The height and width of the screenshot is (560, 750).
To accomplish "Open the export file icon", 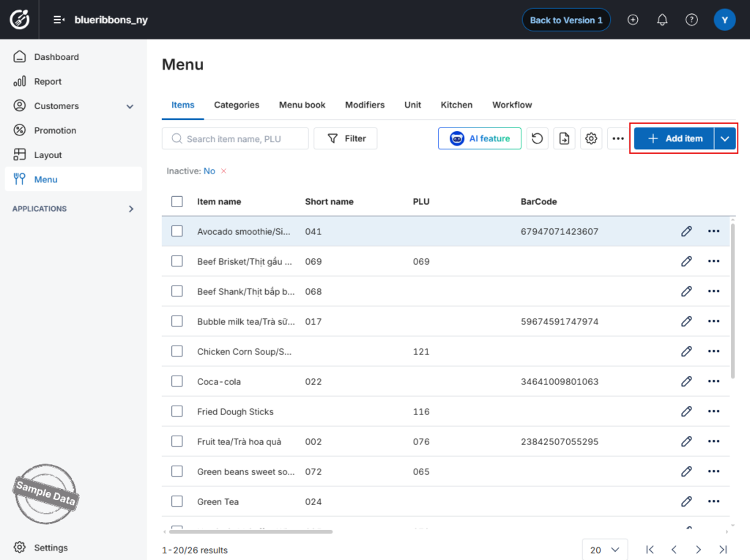I will [565, 138].
